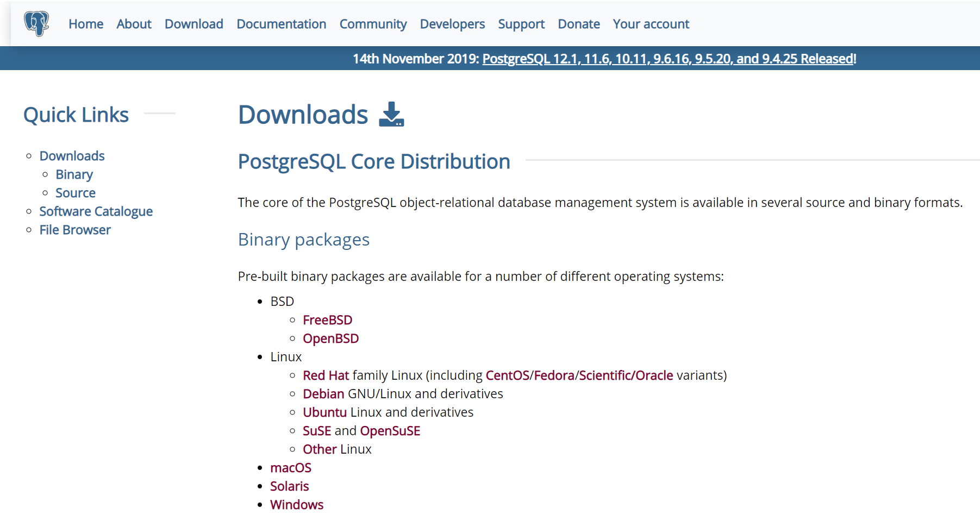980x521 pixels.
Task: Click the 'The core of the PostgreSQL' paragraph
Action: coord(600,203)
